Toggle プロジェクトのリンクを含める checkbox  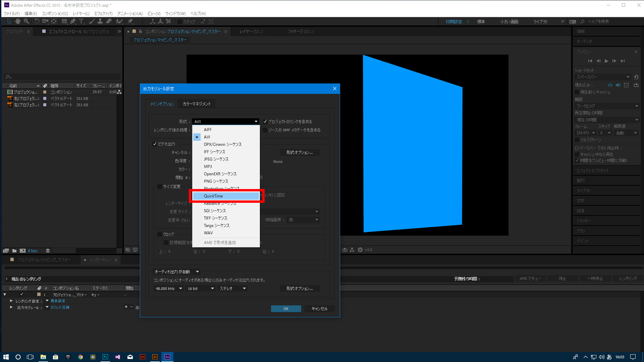[x=265, y=121]
